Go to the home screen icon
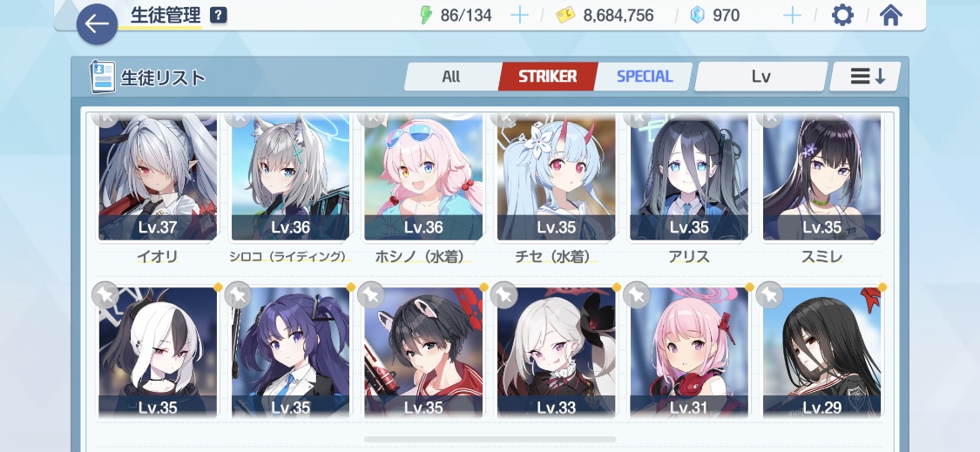This screenshot has height=452, width=980. [x=890, y=15]
